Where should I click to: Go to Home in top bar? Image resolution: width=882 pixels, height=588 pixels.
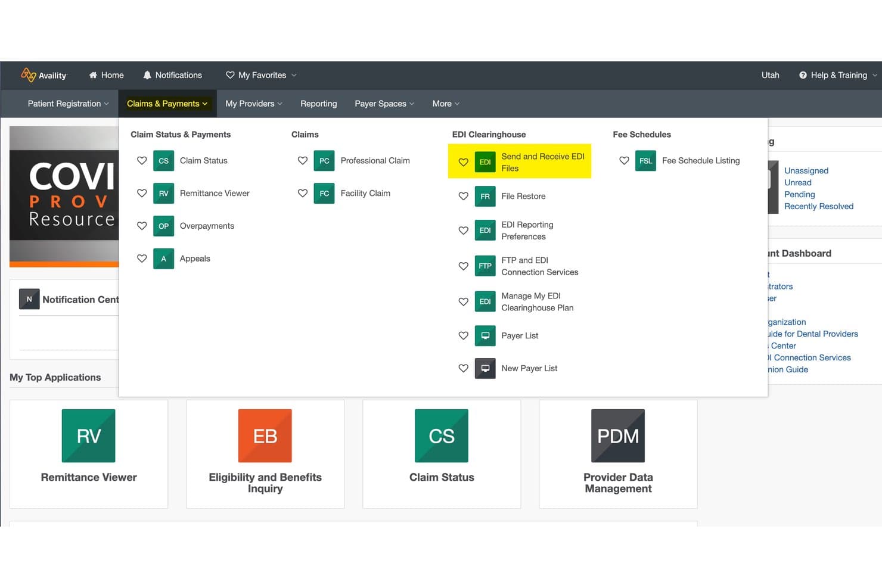point(106,75)
